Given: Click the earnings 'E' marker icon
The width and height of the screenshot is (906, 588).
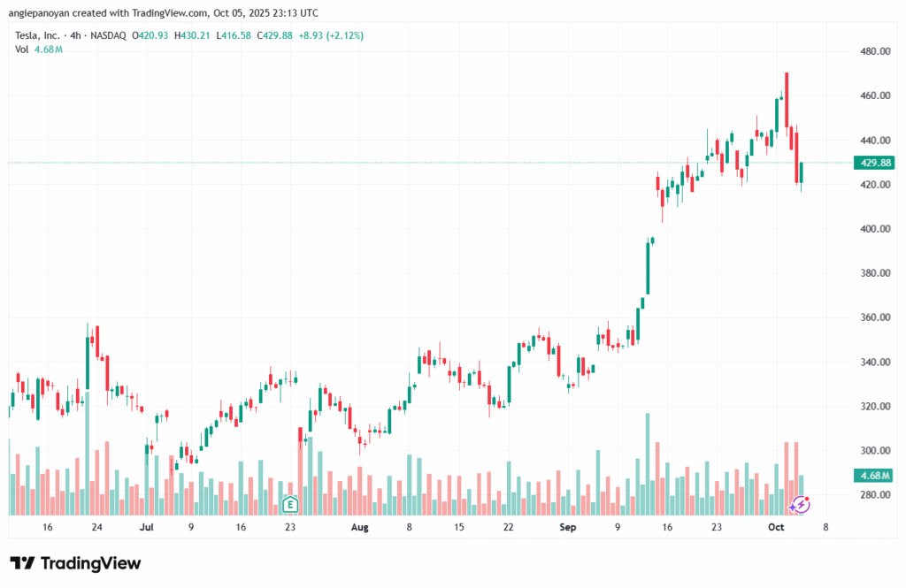Looking at the screenshot, I should tap(288, 504).
